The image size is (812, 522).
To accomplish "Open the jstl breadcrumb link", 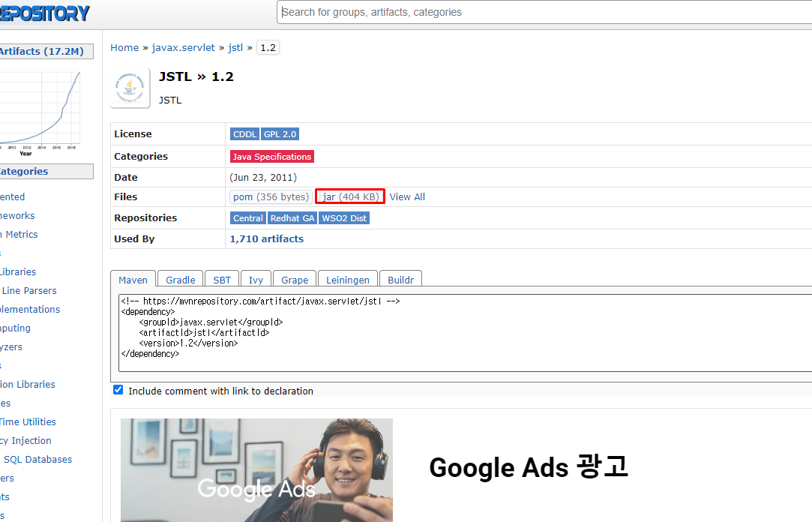I will click(235, 48).
